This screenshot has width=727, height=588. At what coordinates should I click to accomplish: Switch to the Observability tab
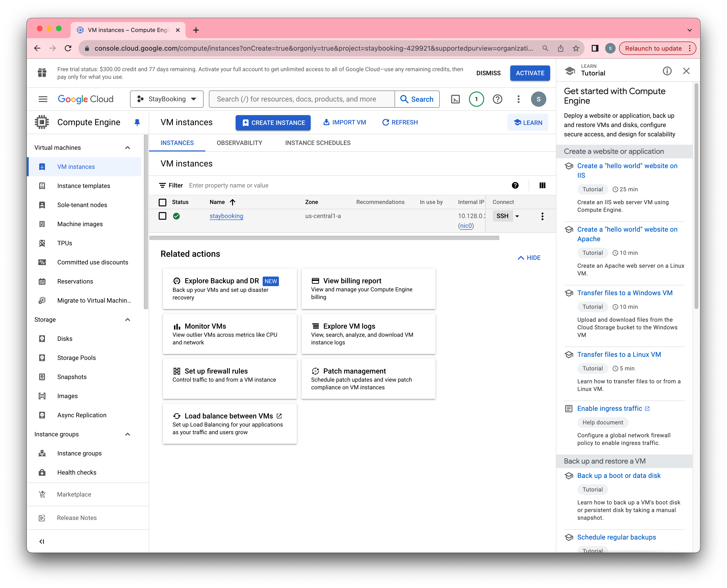tap(239, 143)
